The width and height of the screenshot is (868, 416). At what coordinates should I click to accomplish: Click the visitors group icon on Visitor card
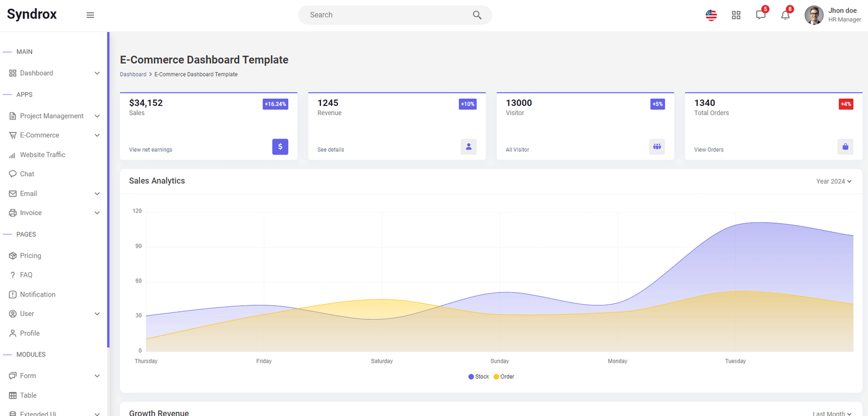[657, 147]
